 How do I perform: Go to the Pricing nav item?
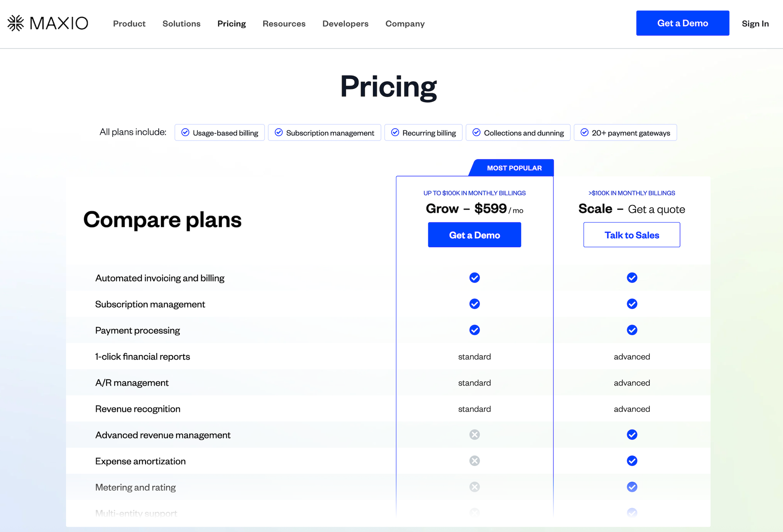[231, 23]
